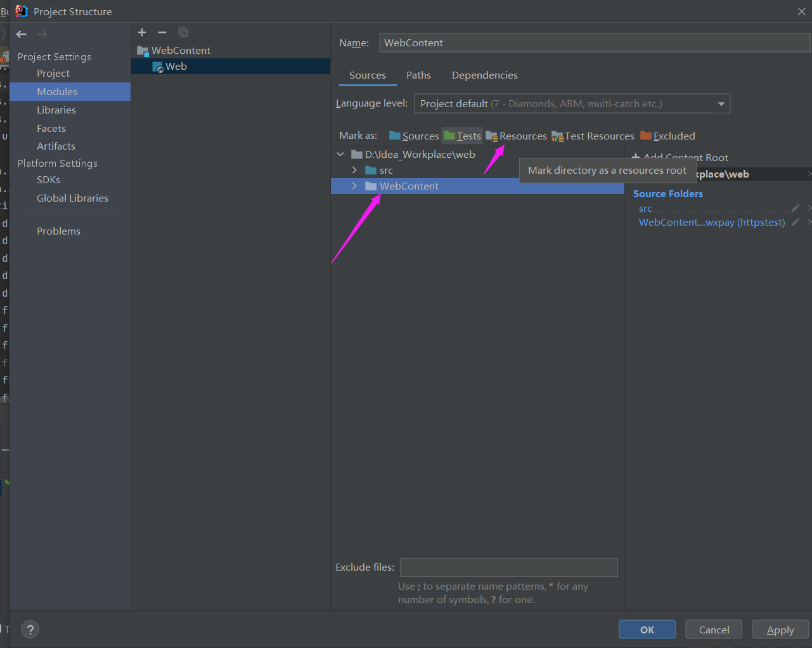Click src link under Source Folders
Viewport: 812px width, 648px height.
[645, 208]
